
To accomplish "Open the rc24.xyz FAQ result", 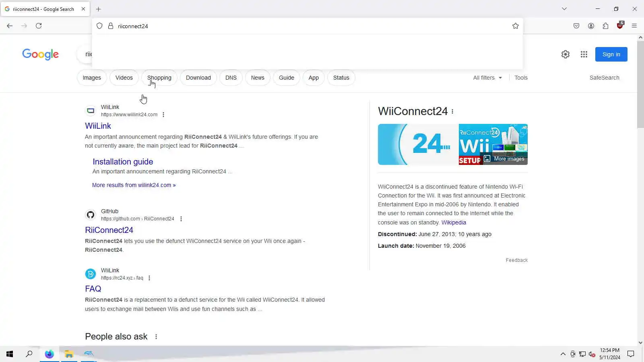I will coord(93,289).
